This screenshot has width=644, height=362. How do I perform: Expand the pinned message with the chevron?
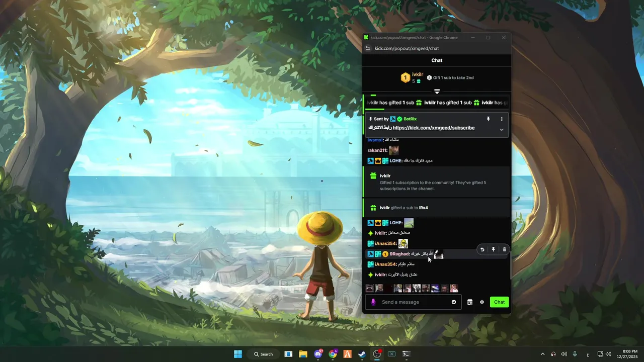click(x=502, y=129)
